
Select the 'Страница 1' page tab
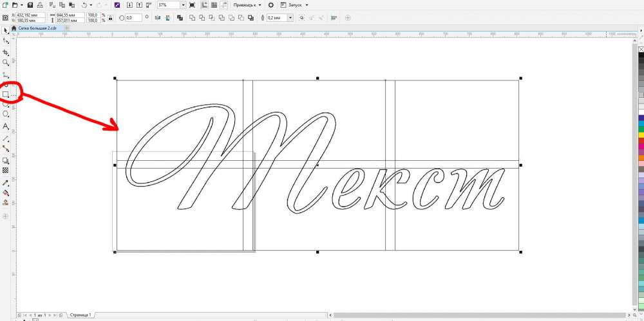click(x=81, y=315)
